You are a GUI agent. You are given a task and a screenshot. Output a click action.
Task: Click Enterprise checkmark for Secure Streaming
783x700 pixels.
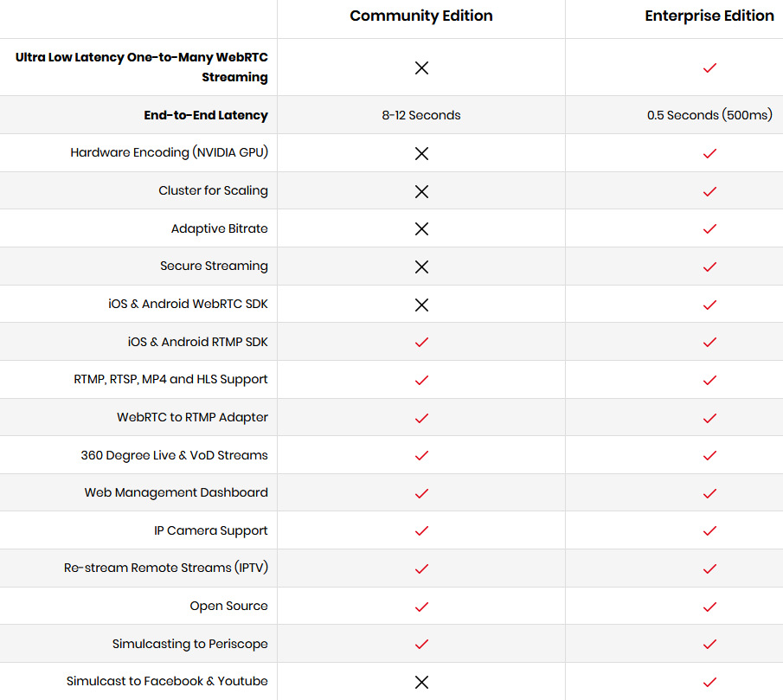[709, 267]
